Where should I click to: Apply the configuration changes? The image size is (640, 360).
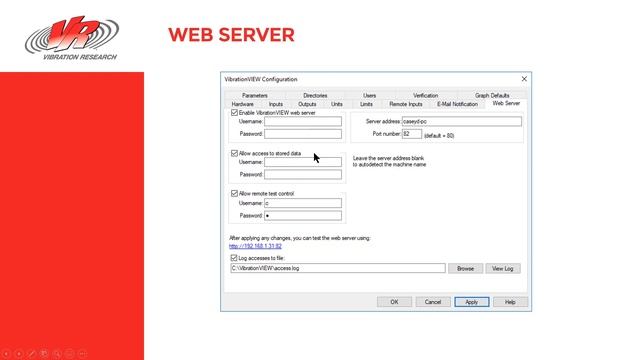tap(471, 302)
